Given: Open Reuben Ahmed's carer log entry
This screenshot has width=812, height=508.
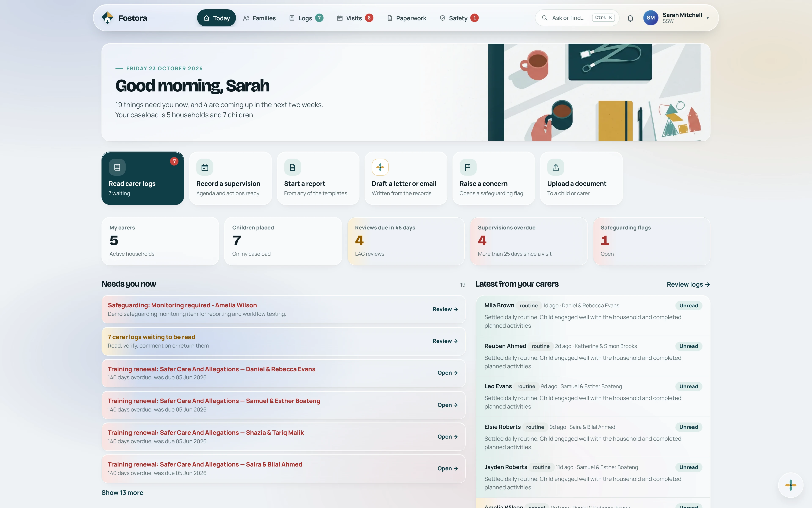Looking at the screenshot, I should coord(593,356).
